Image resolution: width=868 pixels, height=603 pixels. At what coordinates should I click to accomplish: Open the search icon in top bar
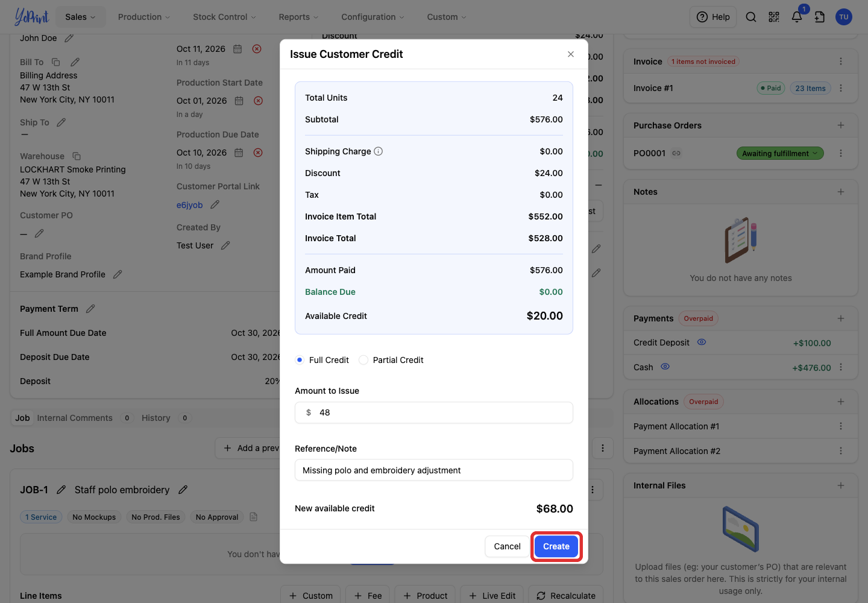[751, 17]
